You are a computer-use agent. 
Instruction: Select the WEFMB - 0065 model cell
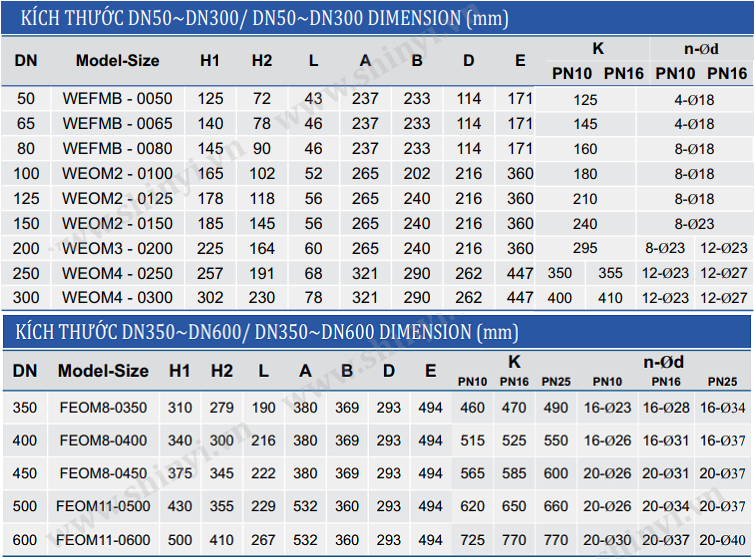tap(117, 124)
